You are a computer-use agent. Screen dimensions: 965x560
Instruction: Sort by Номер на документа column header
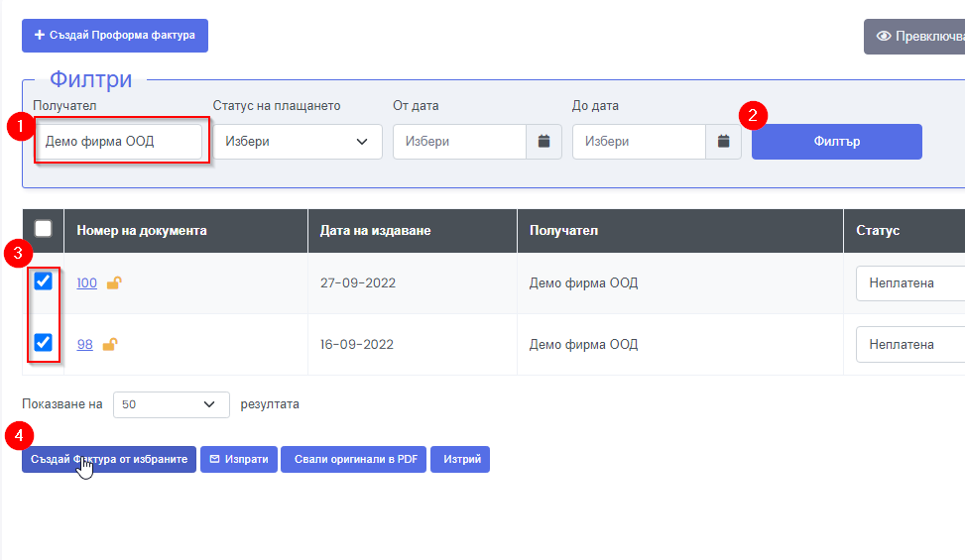pyautogui.click(x=142, y=230)
